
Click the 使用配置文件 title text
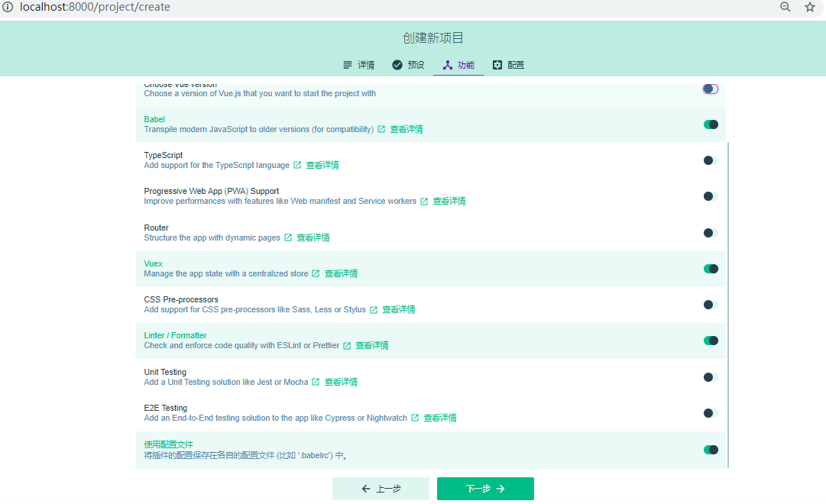169,444
